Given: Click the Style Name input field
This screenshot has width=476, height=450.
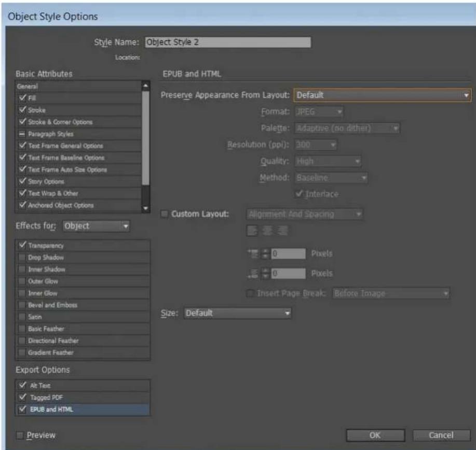Looking at the screenshot, I should (x=228, y=42).
